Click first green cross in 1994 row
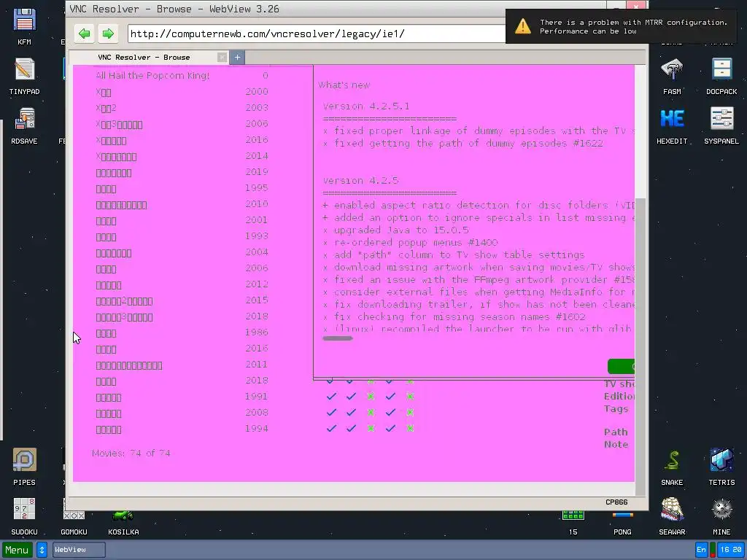This screenshot has height=560, width=747. pyautogui.click(x=371, y=429)
